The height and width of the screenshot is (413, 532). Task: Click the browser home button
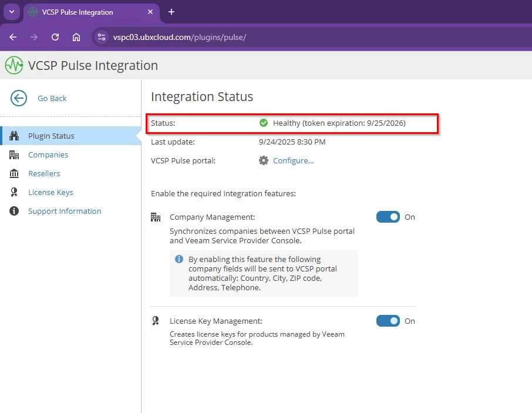[76, 37]
